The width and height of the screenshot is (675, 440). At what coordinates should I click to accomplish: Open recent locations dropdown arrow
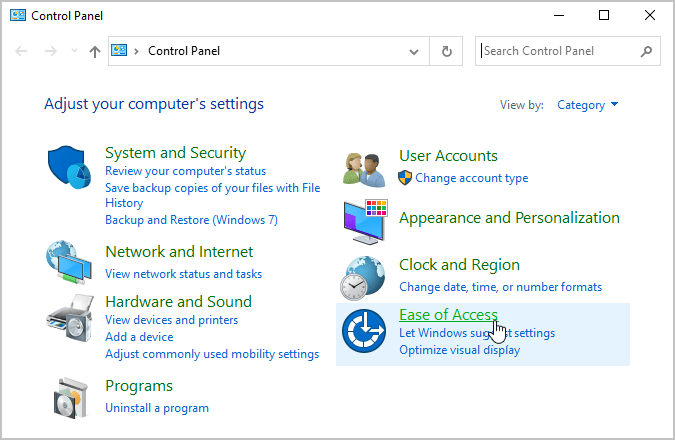tap(74, 51)
